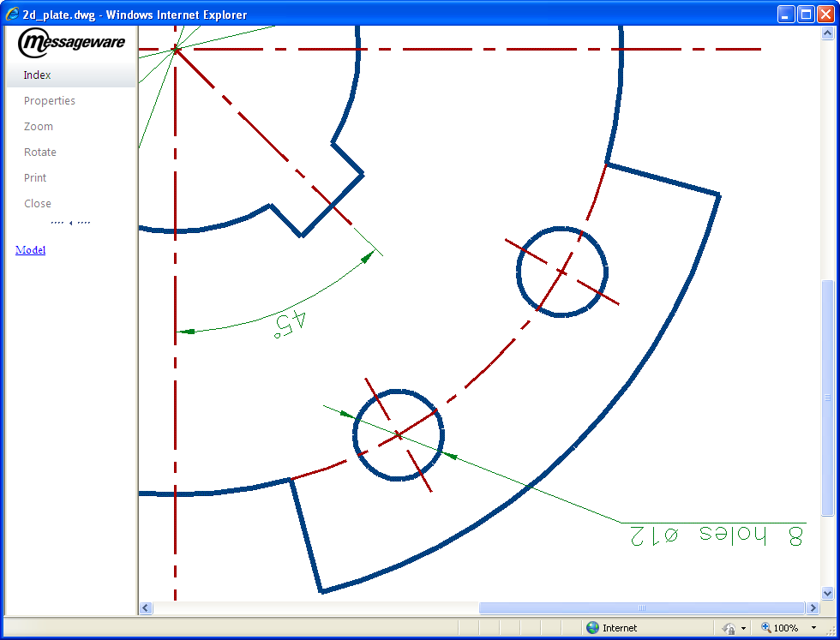Click the zoom magnifier icon in status bar
This screenshot has height=640, width=840.
(x=766, y=627)
